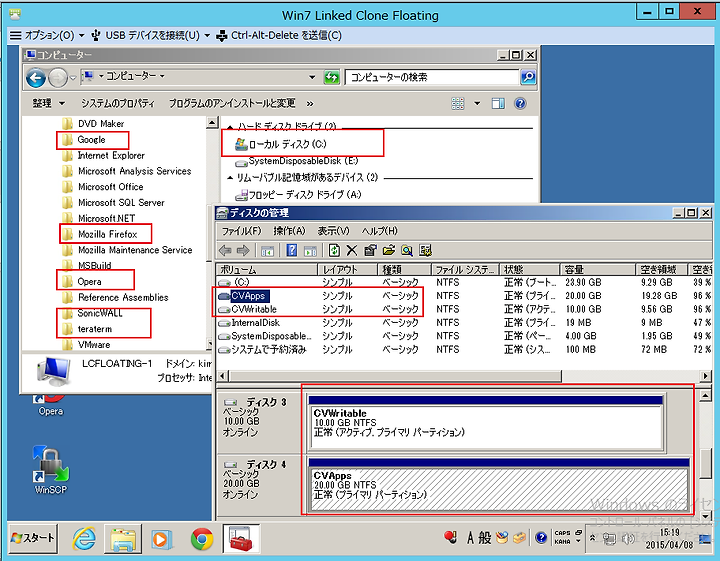Viewport: 720px width, 561px height.
Task: Sort volumes by the 容量 column header
Action: coord(597,269)
